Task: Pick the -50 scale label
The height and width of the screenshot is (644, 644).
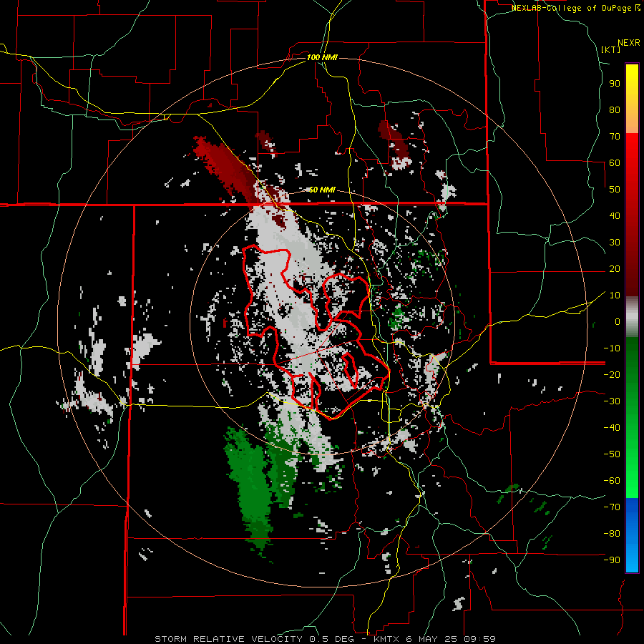Action: tap(612, 454)
